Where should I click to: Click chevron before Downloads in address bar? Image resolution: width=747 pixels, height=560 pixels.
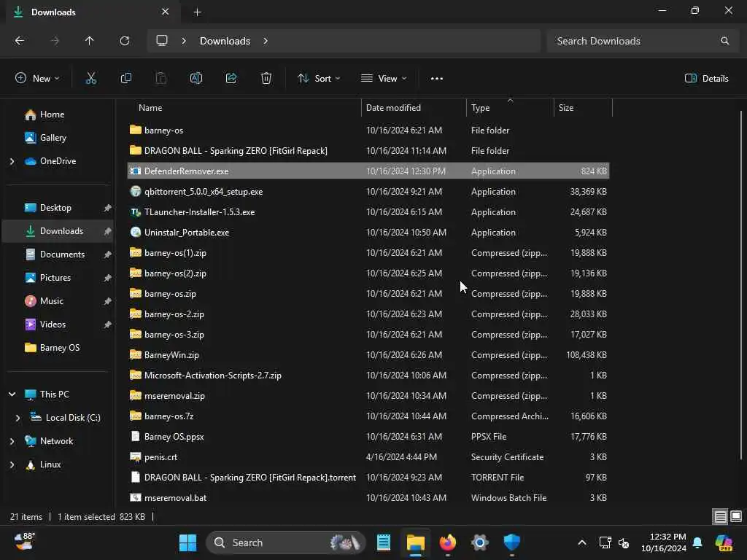[184, 41]
